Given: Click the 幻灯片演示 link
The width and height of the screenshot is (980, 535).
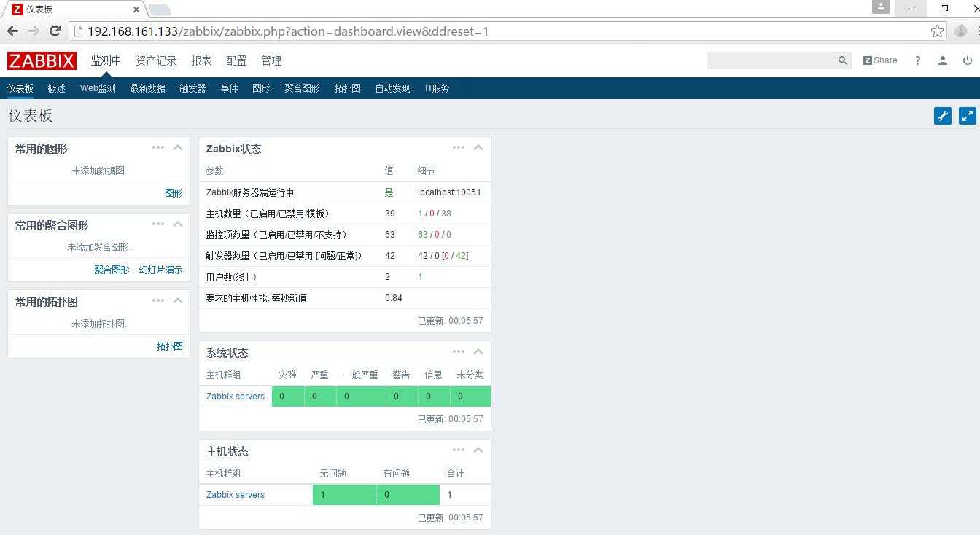Looking at the screenshot, I should point(160,270).
